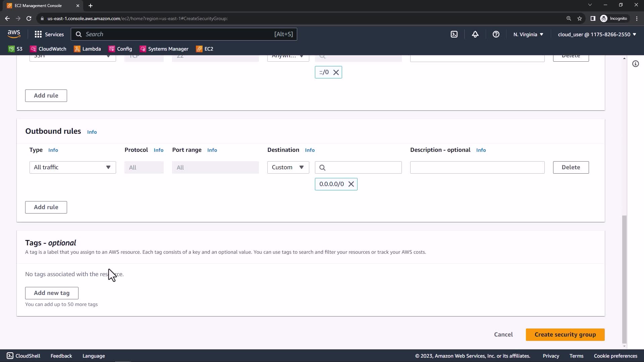The image size is (644, 362).
Task: Open the notifications bell
Action: point(475,34)
